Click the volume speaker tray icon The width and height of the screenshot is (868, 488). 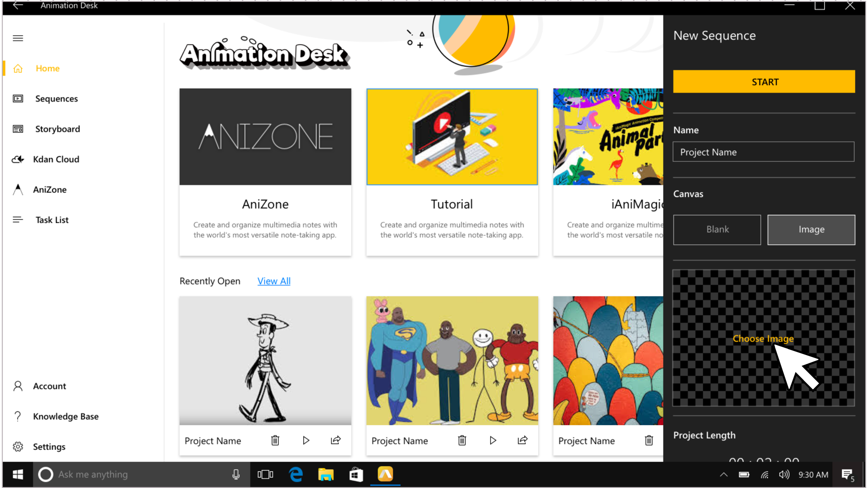click(784, 475)
